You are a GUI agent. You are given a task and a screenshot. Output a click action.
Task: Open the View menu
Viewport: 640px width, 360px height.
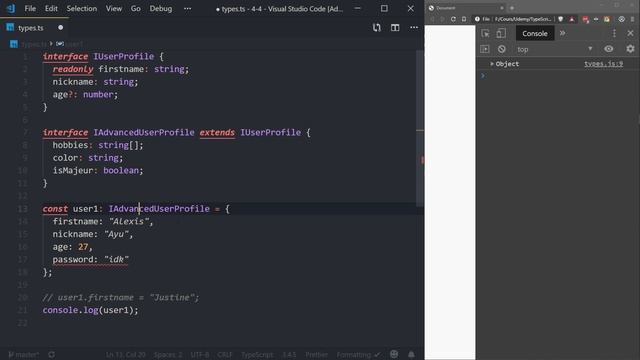(x=113, y=9)
